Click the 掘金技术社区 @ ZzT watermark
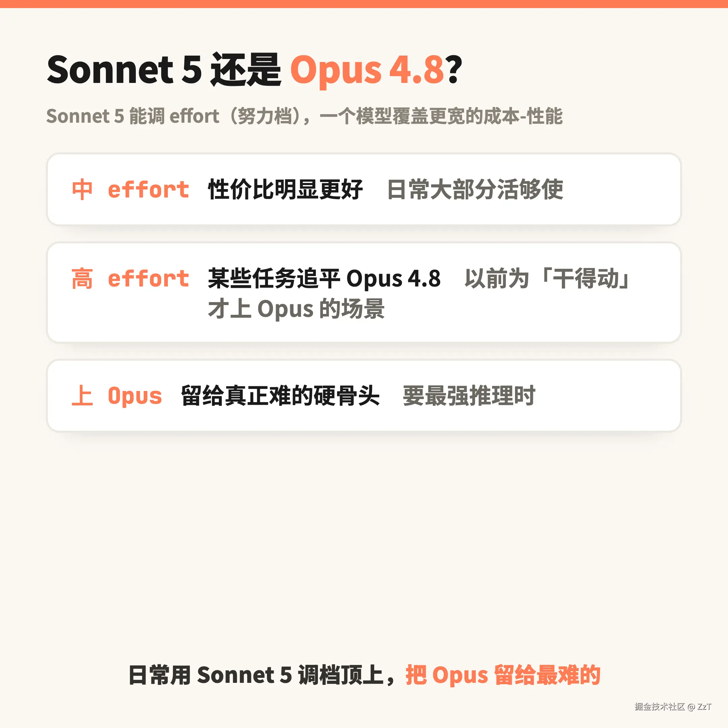Viewport: 728px width, 728px height. click(x=673, y=706)
